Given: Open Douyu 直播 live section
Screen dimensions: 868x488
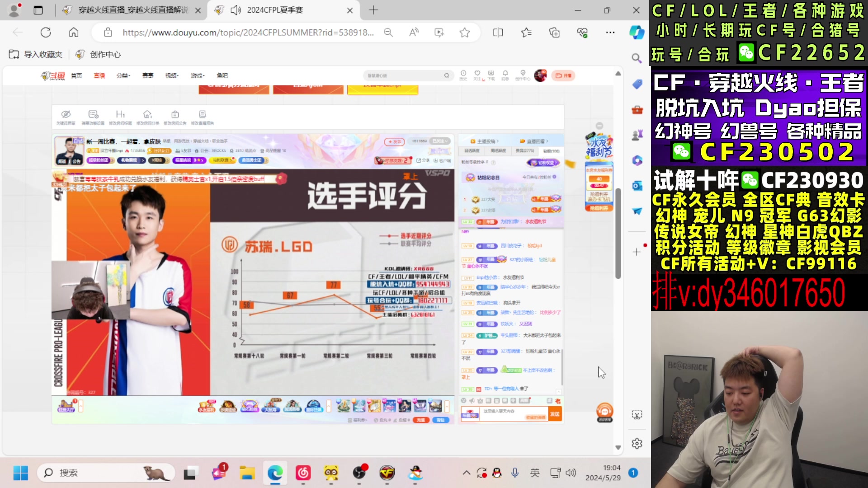Looking at the screenshot, I should (x=99, y=75).
